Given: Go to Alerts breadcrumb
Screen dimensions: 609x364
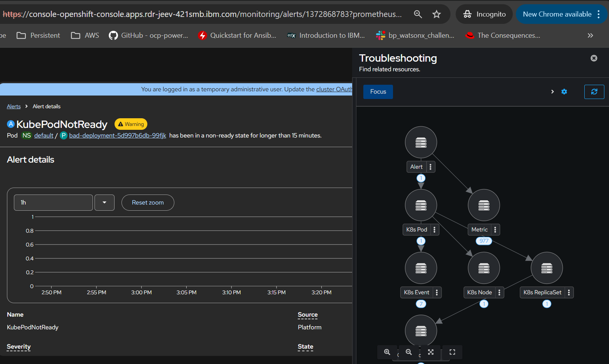Looking at the screenshot, I should click(14, 106).
